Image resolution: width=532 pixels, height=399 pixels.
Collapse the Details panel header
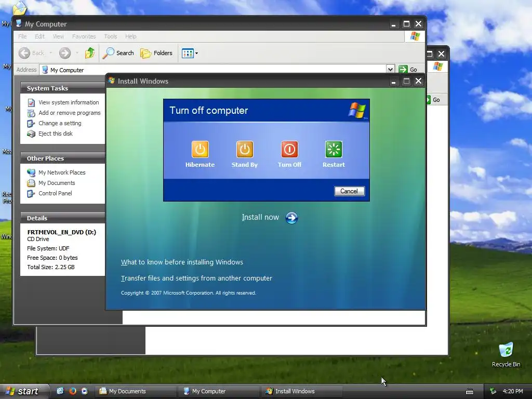[62, 218]
